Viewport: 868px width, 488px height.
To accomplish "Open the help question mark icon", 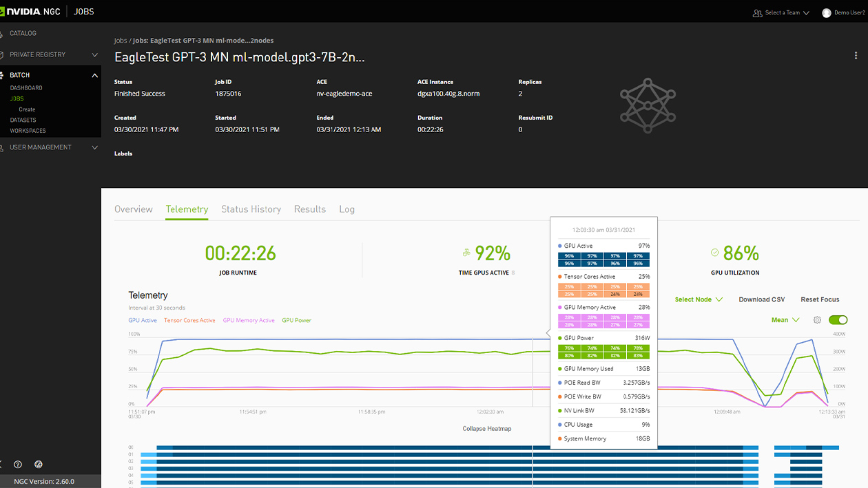I will (18, 465).
